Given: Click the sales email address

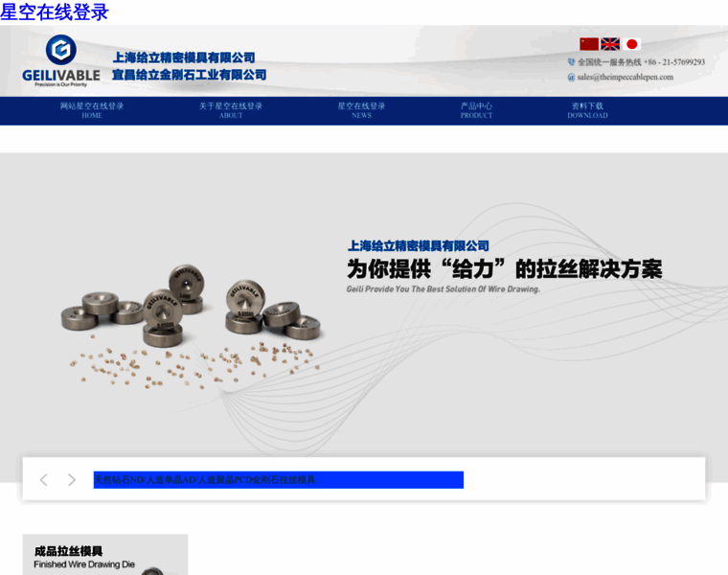Looking at the screenshot, I should [625, 77].
